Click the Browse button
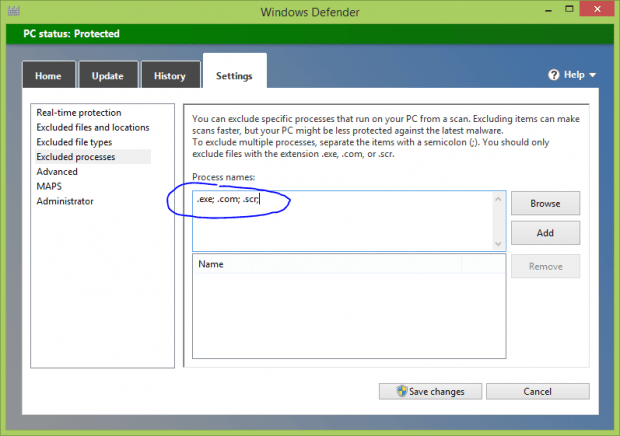 click(545, 204)
